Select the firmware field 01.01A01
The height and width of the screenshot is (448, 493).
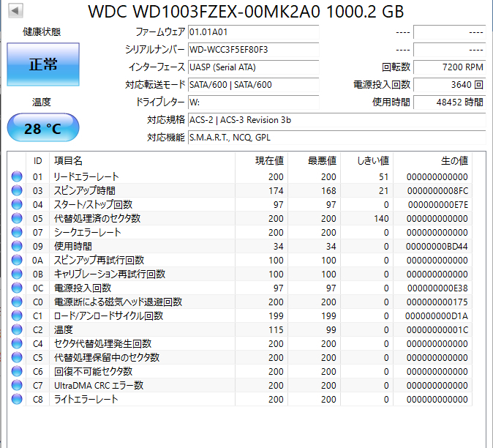253,32
